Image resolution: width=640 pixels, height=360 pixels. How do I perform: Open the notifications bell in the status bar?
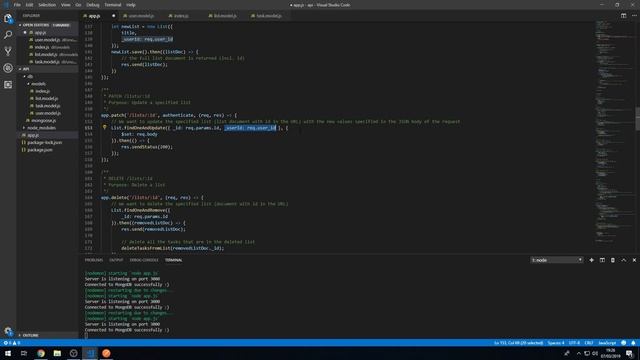tap(633, 343)
